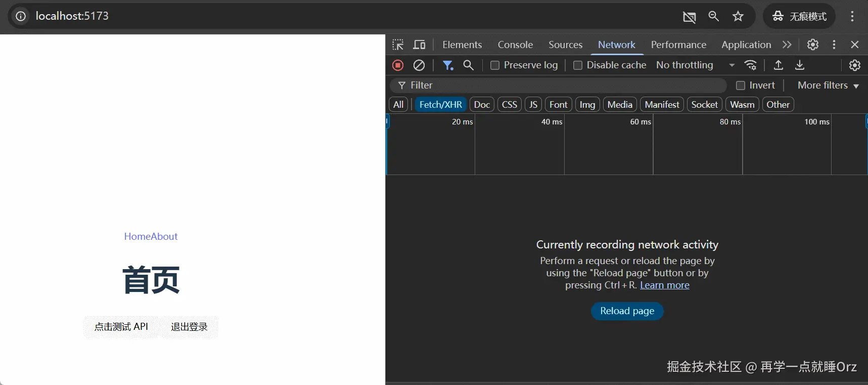Viewport: 868px width, 385px height.
Task: Open DevTools settings gear icon
Action: (813, 45)
